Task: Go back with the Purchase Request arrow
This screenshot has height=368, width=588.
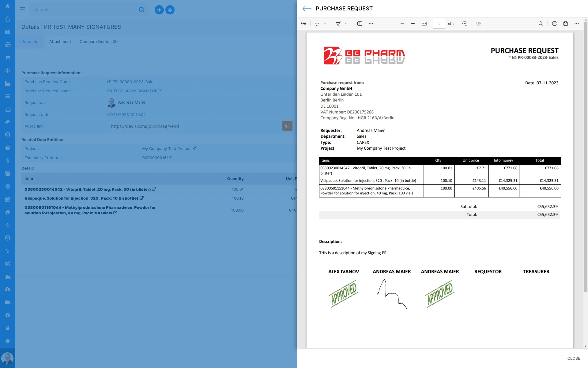Action: click(x=307, y=9)
